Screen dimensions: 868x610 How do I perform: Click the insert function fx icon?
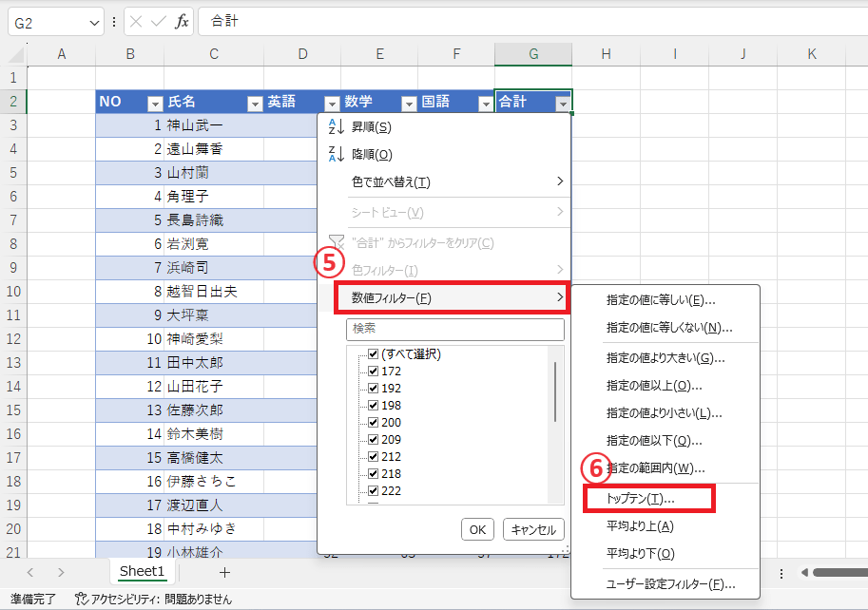[182, 22]
